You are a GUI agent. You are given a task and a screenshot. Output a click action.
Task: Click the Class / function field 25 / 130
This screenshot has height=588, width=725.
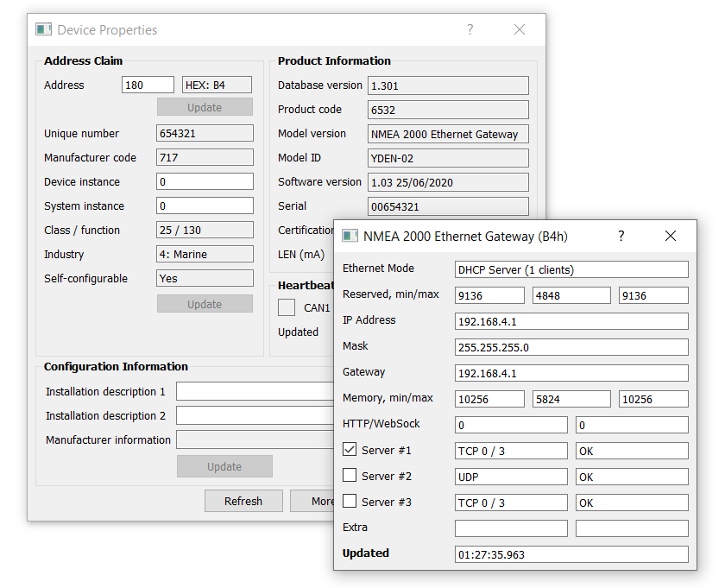pyautogui.click(x=205, y=230)
